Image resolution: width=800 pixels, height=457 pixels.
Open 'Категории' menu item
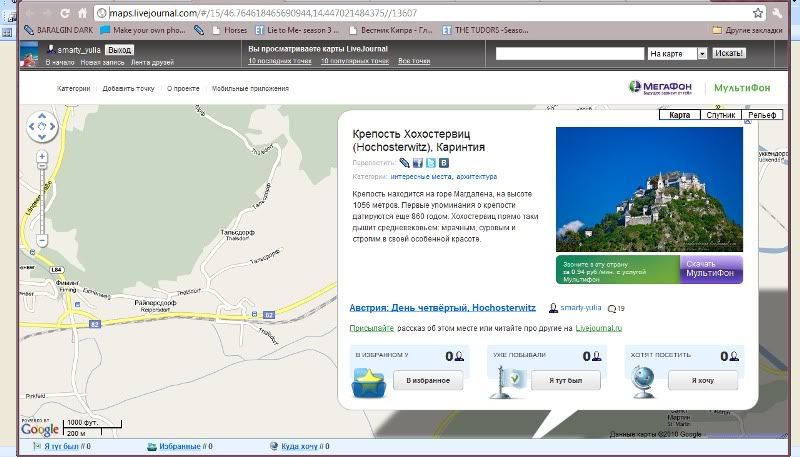click(x=73, y=88)
